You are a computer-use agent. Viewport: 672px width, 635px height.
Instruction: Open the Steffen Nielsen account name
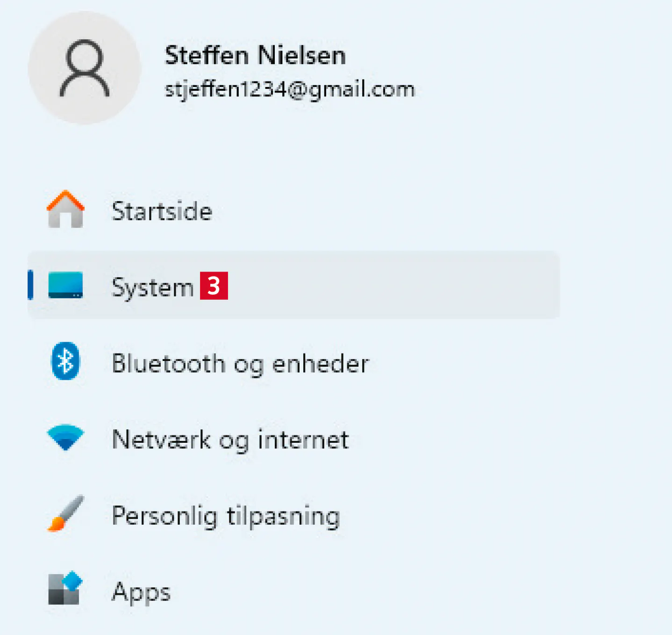[255, 56]
